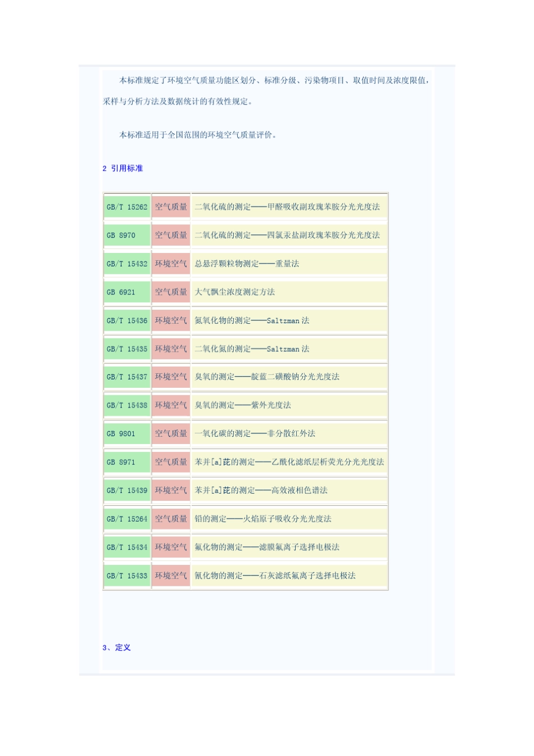
Task: Click '二氧化硫的测定——甲醛吸收副玫瑰苯胺分光光度法'
Action: click(x=287, y=207)
